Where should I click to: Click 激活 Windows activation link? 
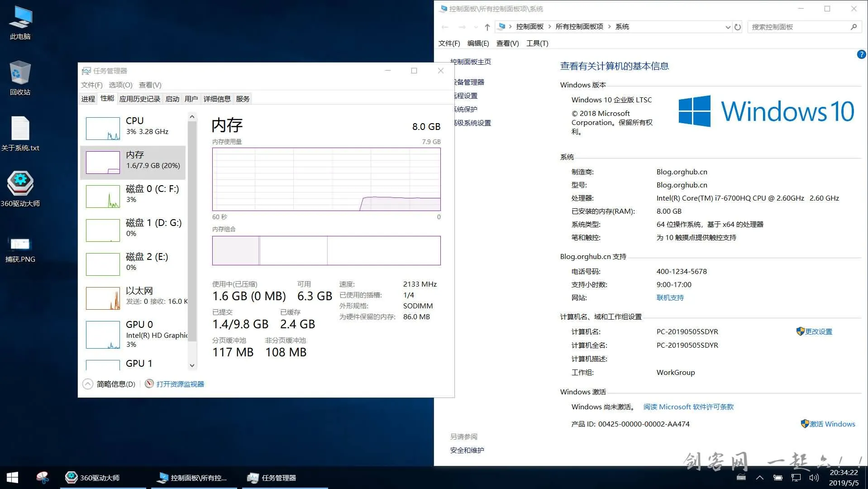pyautogui.click(x=832, y=424)
